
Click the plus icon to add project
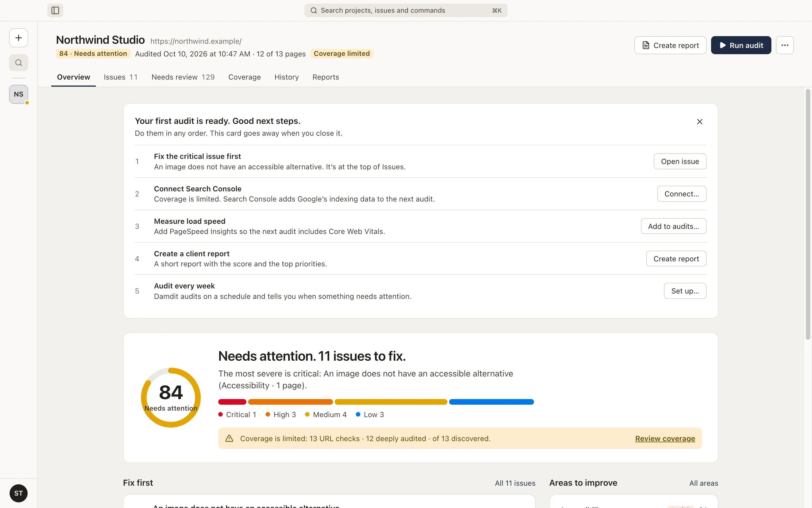click(x=18, y=38)
